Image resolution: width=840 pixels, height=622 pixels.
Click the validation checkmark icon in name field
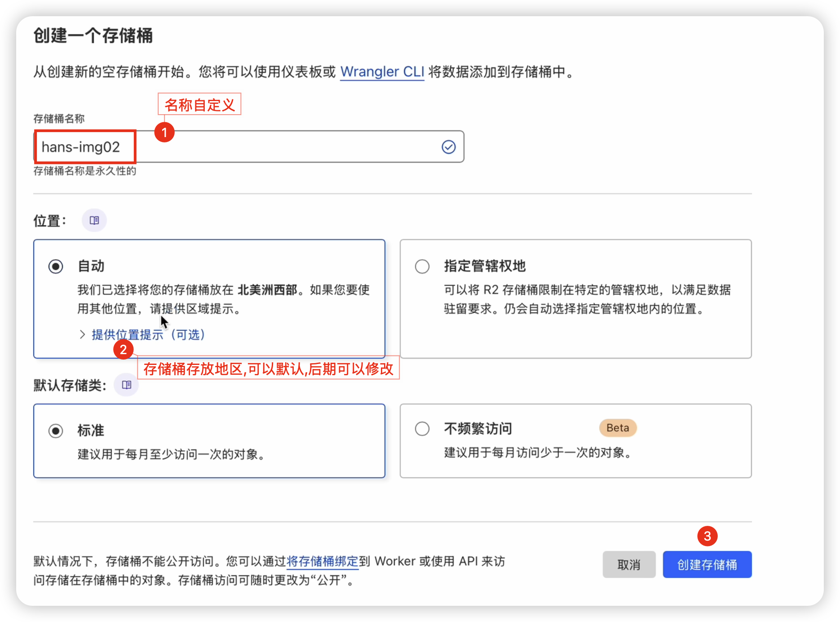coord(448,147)
